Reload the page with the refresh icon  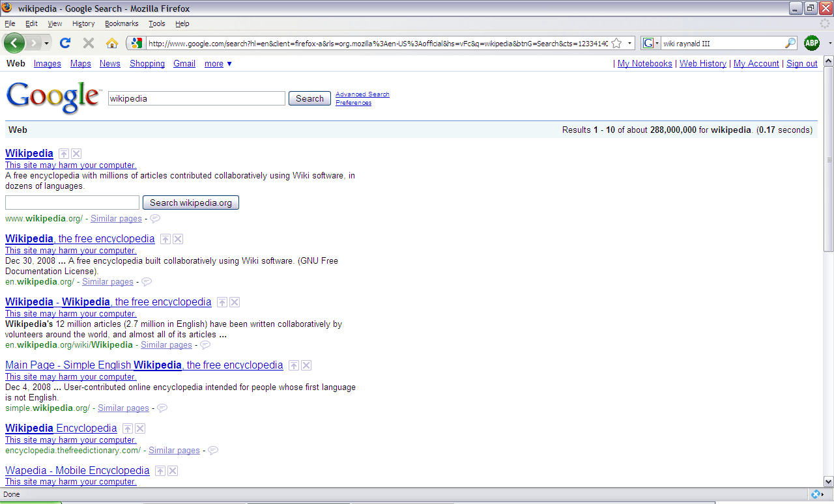pos(65,43)
